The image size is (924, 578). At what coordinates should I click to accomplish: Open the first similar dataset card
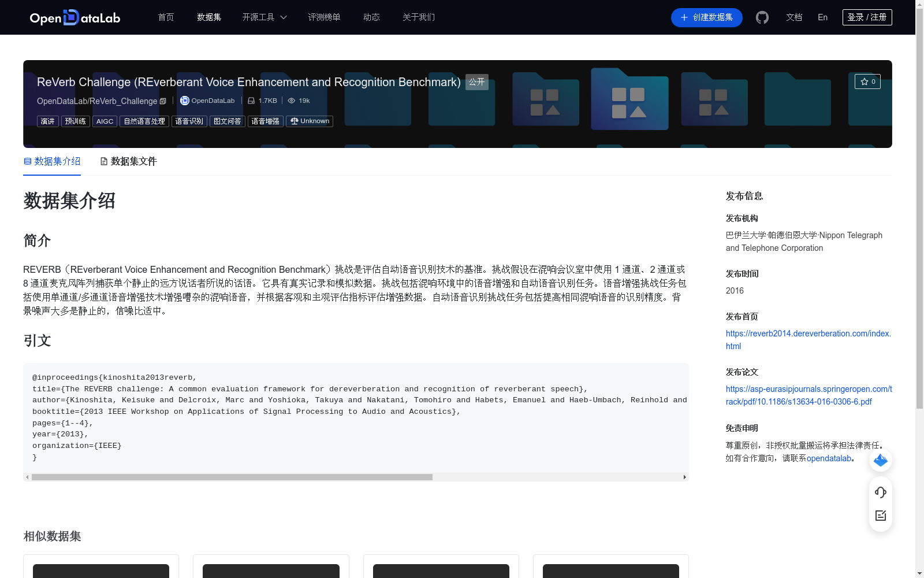coord(101,566)
